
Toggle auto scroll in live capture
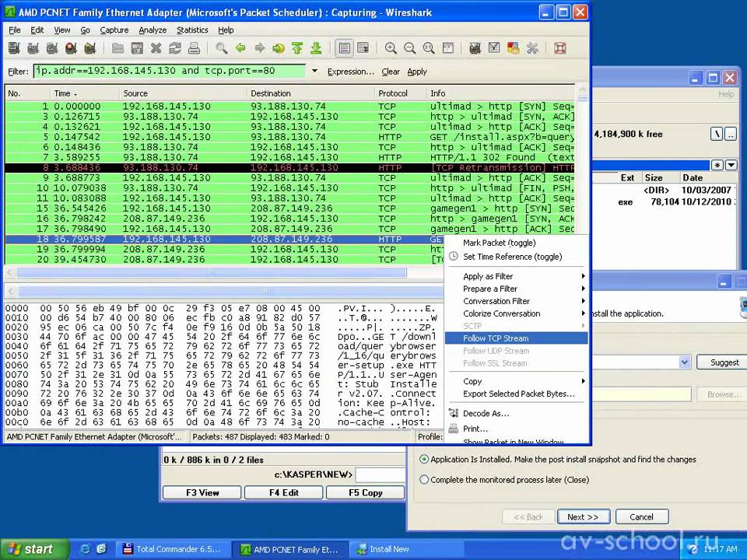(x=363, y=48)
